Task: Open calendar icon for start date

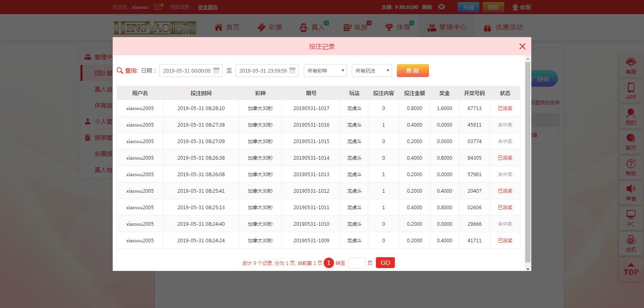Action: pyautogui.click(x=216, y=70)
